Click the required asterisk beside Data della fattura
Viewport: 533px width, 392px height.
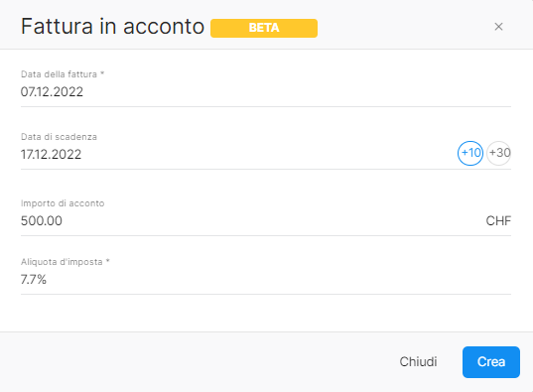point(102,73)
